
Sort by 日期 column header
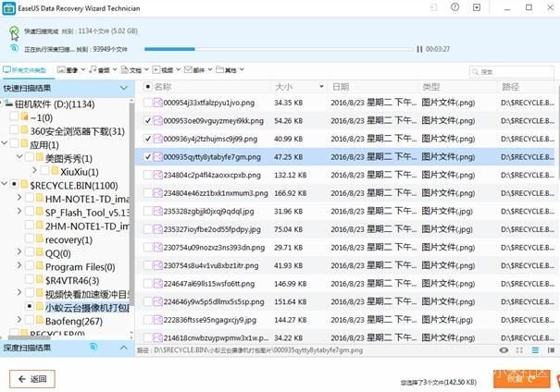point(341,87)
